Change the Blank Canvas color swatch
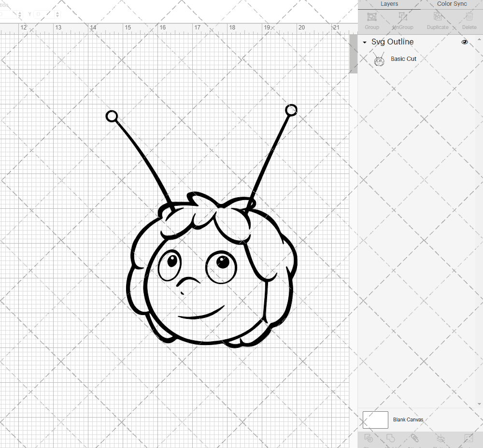 (x=375, y=419)
